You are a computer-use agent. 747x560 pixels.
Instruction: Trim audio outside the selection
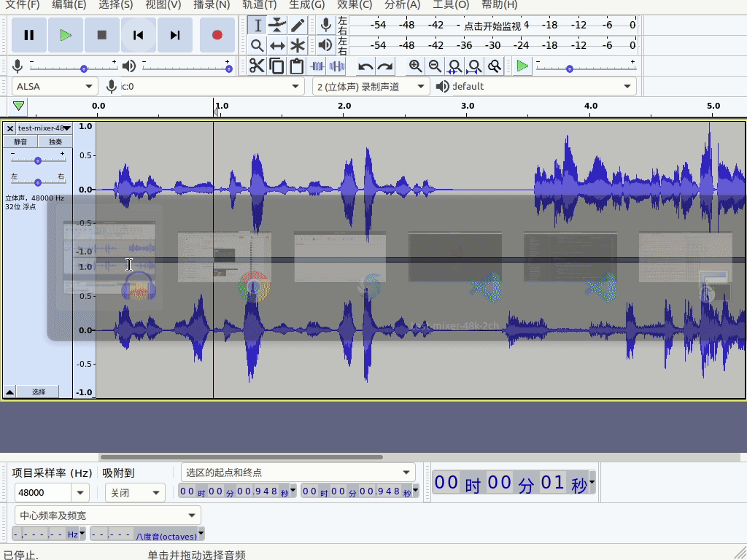(x=317, y=66)
